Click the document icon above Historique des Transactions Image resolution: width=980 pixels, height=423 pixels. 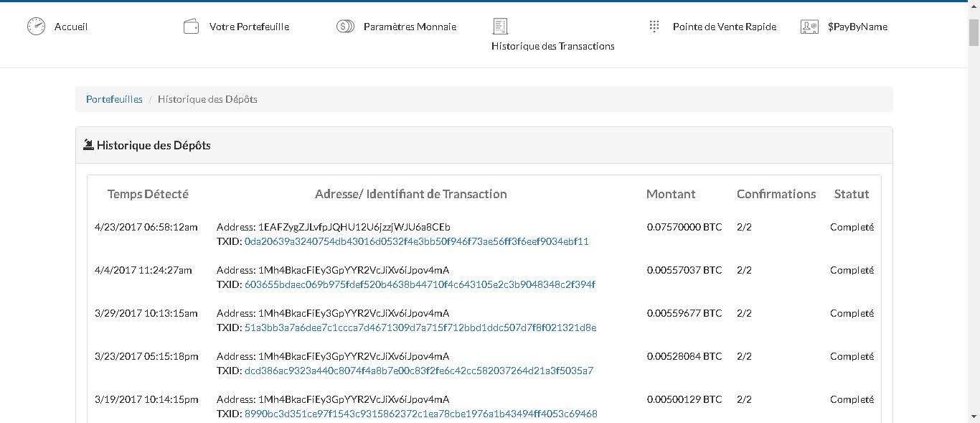[x=500, y=27]
